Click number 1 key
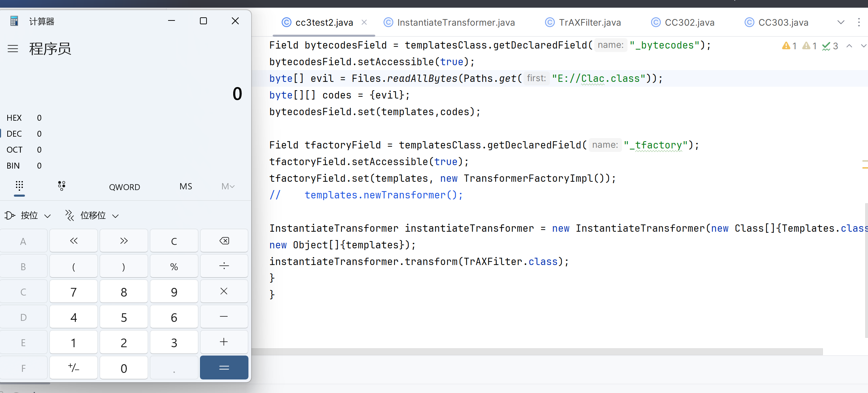The height and width of the screenshot is (393, 868). tap(74, 342)
